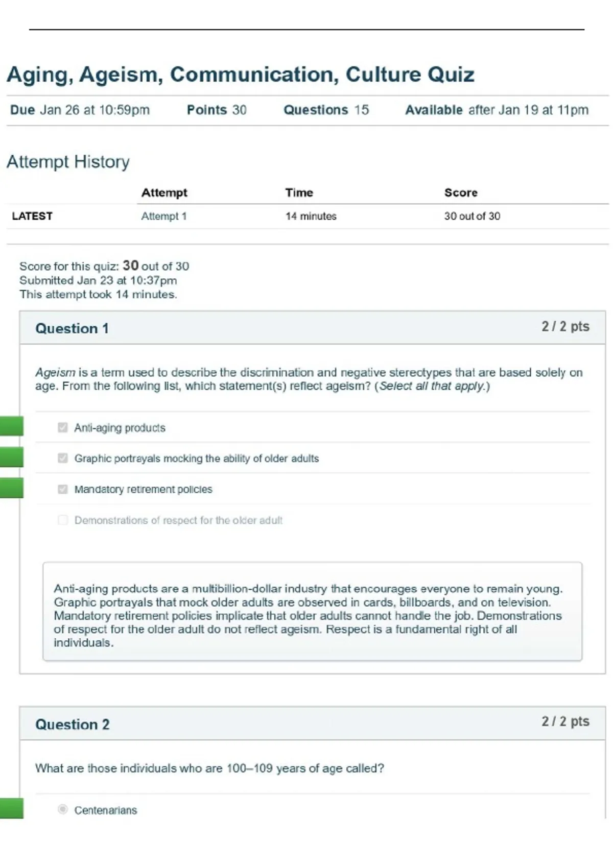Click the Time column header
The image size is (613, 868).
point(299,192)
